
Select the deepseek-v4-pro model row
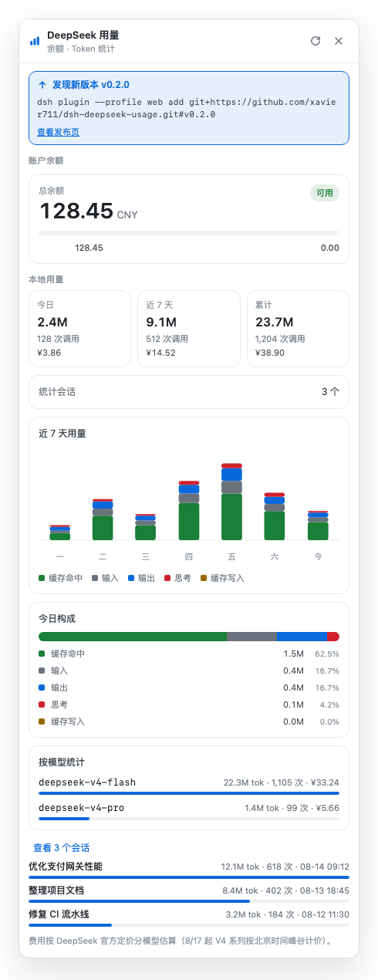point(189,811)
